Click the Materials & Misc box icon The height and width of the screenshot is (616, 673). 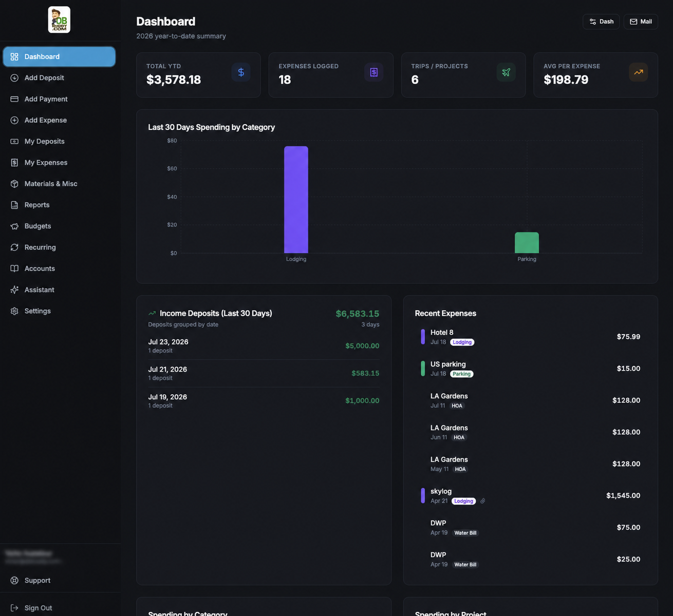pyautogui.click(x=14, y=184)
